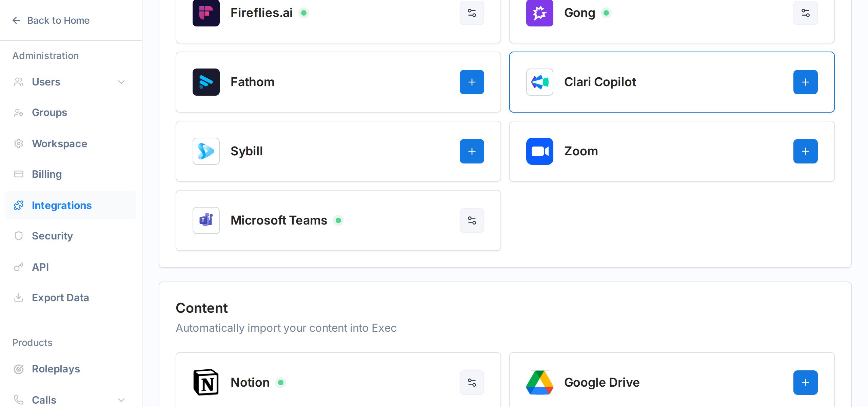Click the Fireflies.ai logo icon
Image resolution: width=868 pixels, height=407 pixels.
point(206,13)
